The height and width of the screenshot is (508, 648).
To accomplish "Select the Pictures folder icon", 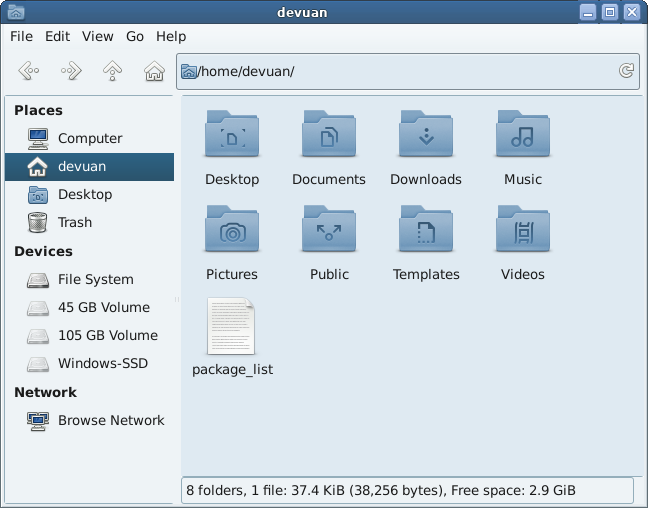I will [x=232, y=230].
